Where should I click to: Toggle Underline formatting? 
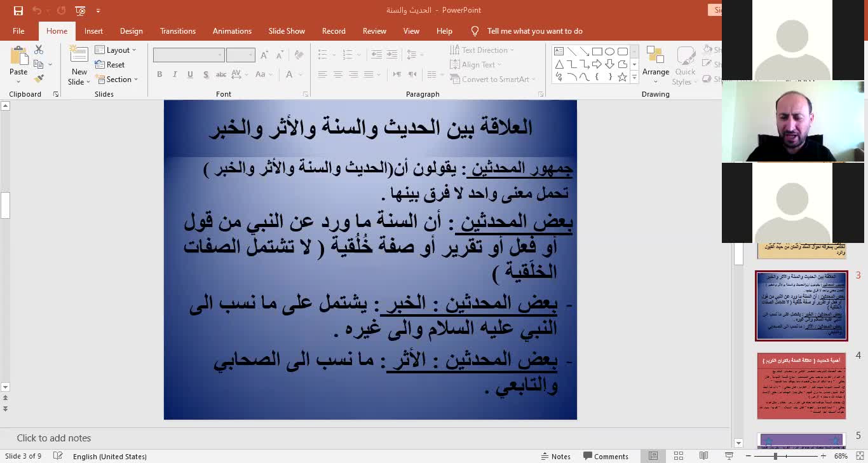tap(190, 74)
